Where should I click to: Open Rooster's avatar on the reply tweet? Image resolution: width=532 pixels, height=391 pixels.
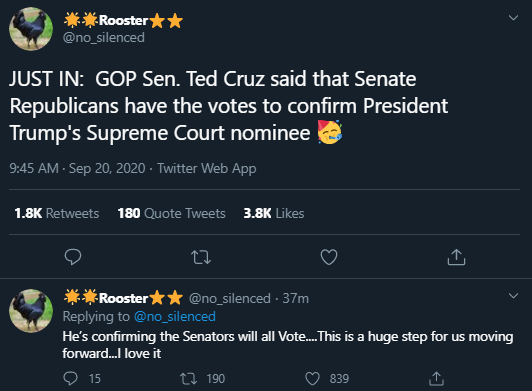pyautogui.click(x=31, y=311)
